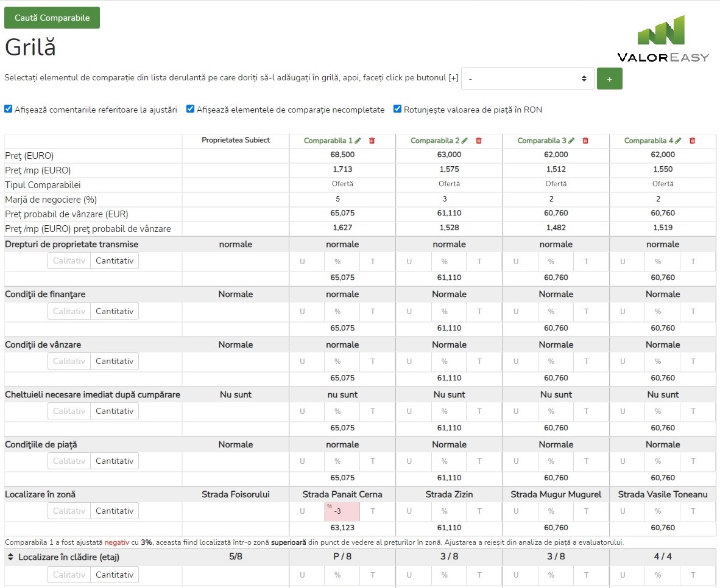This screenshot has width=720, height=588.
Task: Remove Comparabila 2 with its trash icon
Action: [x=479, y=141]
